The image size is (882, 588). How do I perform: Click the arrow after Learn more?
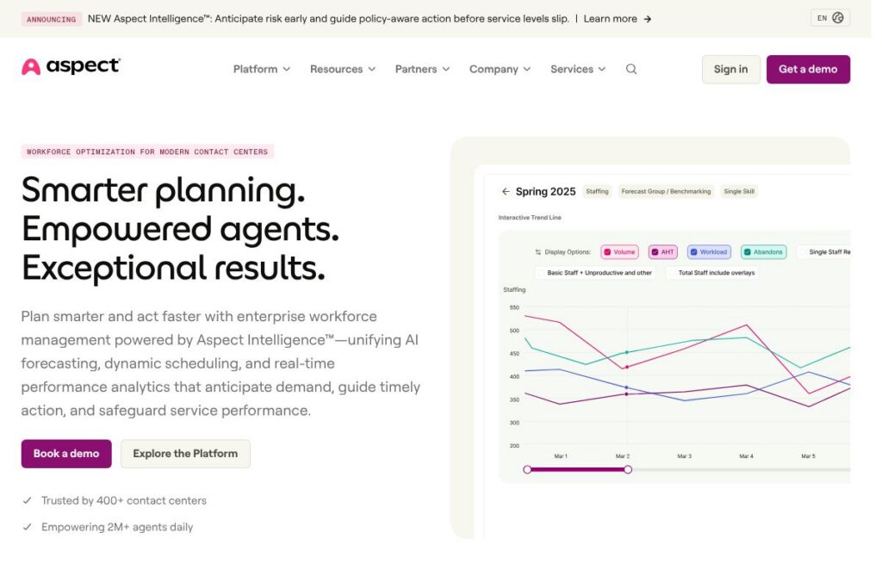point(648,19)
